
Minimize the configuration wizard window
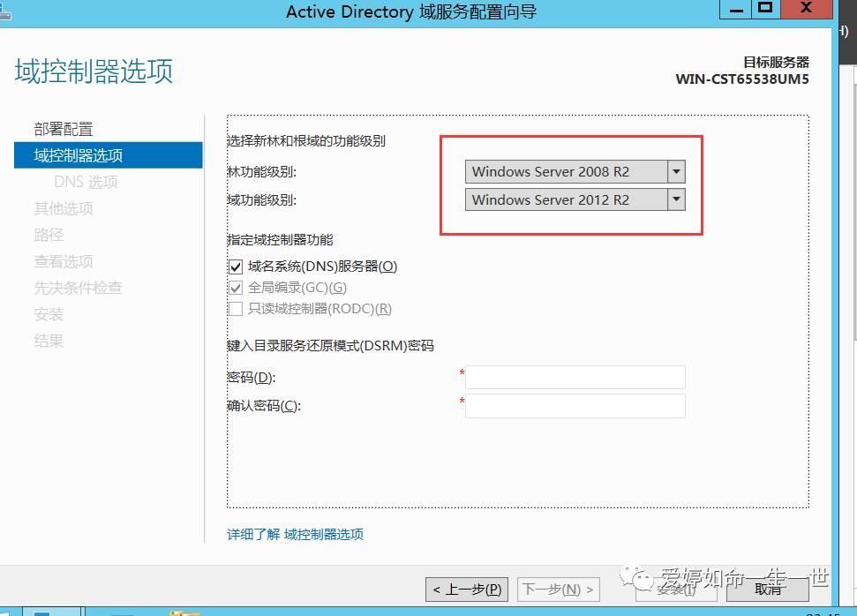pyautogui.click(x=736, y=9)
